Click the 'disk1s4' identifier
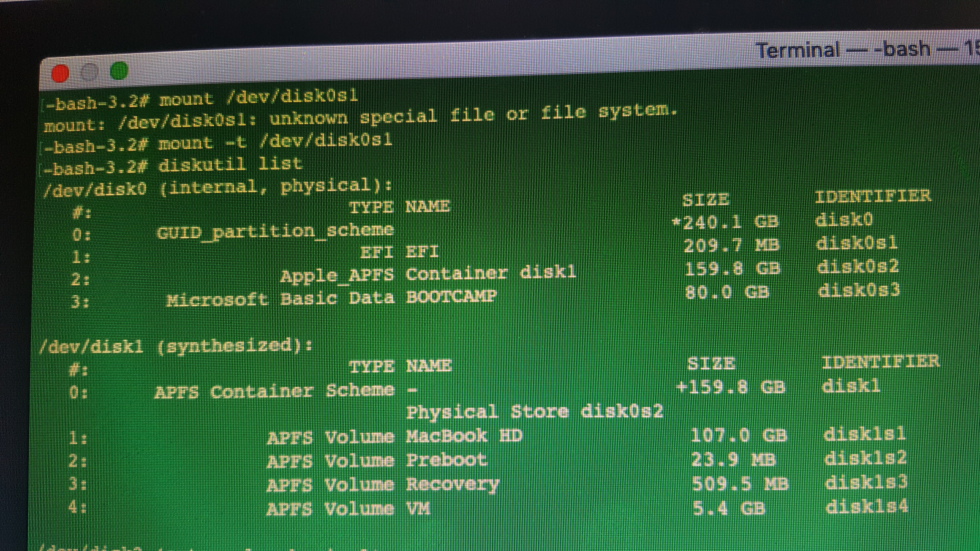980x551 pixels. point(867,506)
